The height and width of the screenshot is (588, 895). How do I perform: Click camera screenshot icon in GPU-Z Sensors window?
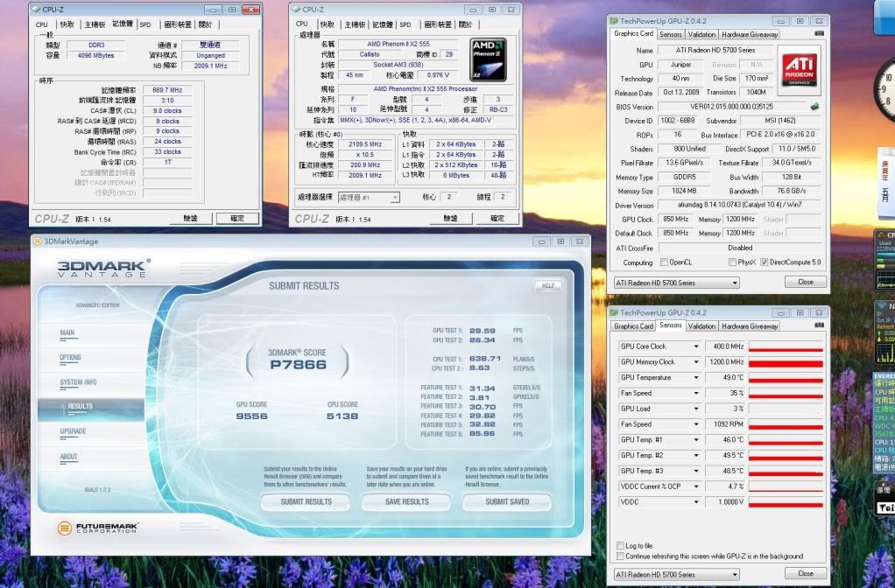click(x=819, y=325)
